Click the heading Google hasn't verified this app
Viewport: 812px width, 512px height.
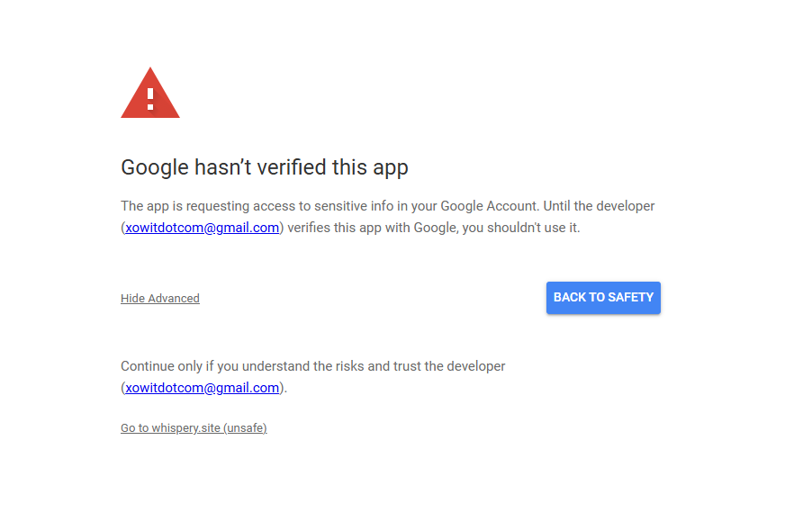coord(265,167)
